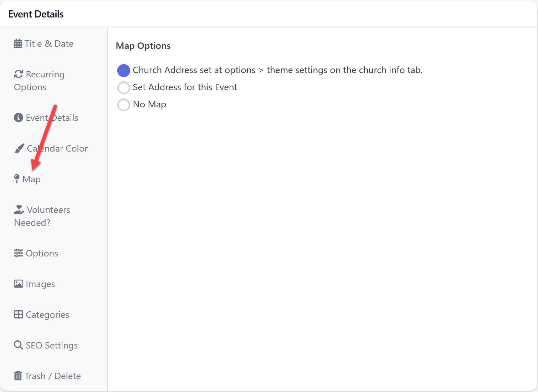Image resolution: width=538 pixels, height=392 pixels.
Task: Click the volunteers hand-heart icon
Action: click(x=19, y=209)
